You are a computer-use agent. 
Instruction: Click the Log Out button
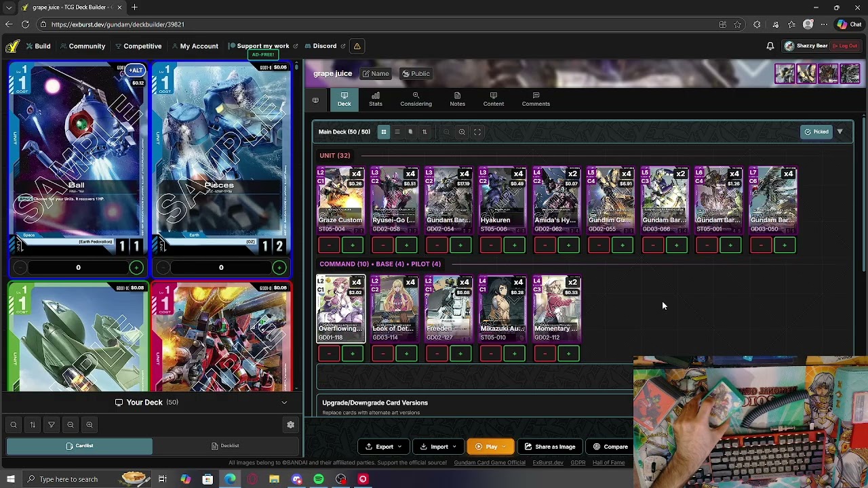click(x=845, y=46)
